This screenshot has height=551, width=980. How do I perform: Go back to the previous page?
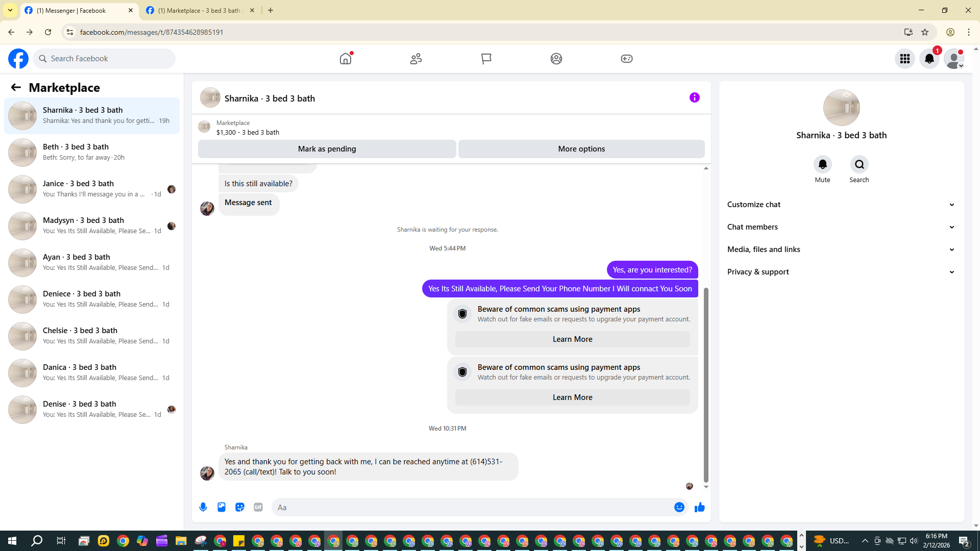click(x=11, y=32)
